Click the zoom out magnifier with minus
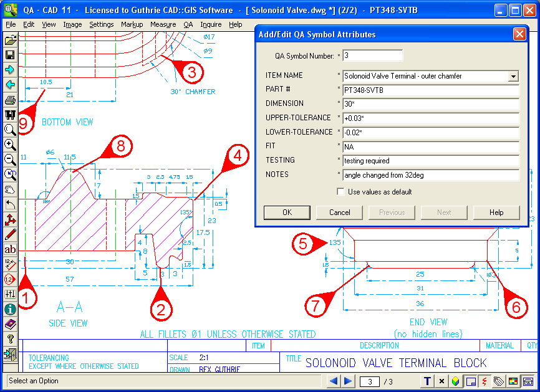The height and width of the screenshot is (392, 540). pyautogui.click(x=11, y=160)
